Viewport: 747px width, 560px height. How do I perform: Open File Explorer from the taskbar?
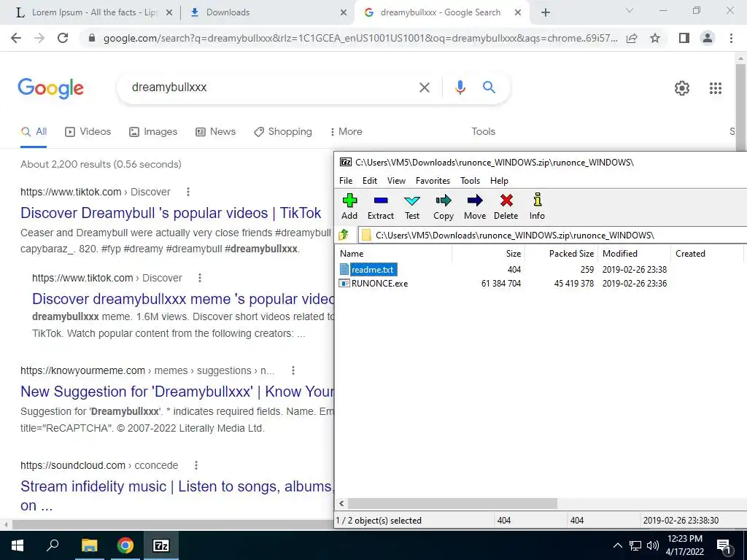coord(89,545)
